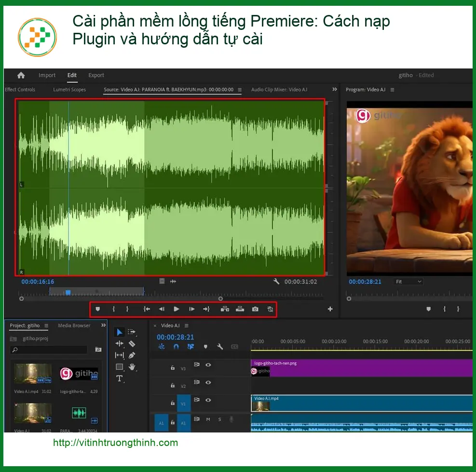This screenshot has height=472, width=476.
Task: Go to In point in Source monitor
Action: (147, 309)
